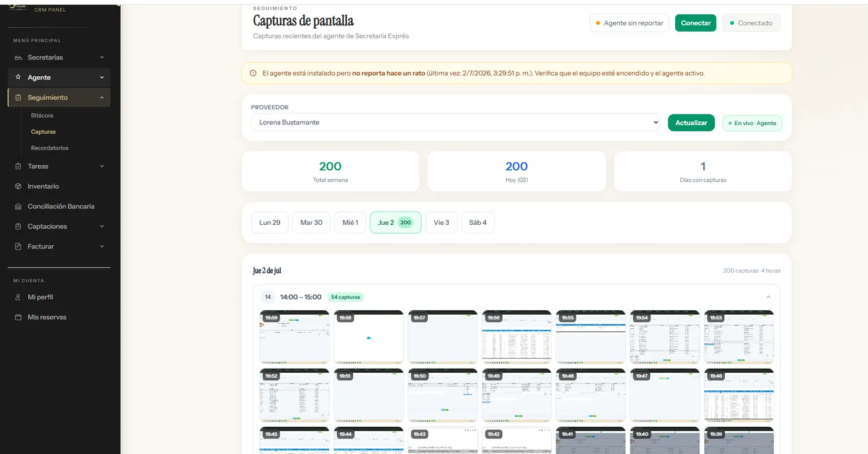Click the Mis reservas calendar icon
The height and width of the screenshot is (454, 868).
pyautogui.click(x=18, y=317)
